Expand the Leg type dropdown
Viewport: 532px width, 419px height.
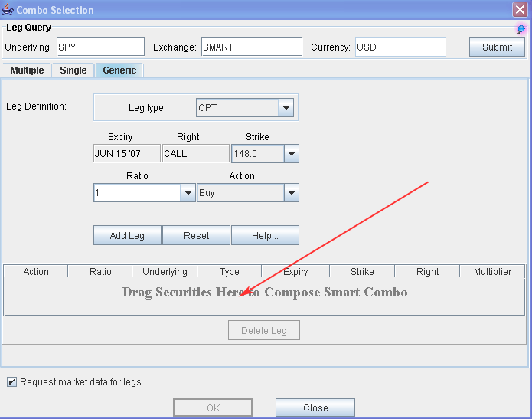286,108
